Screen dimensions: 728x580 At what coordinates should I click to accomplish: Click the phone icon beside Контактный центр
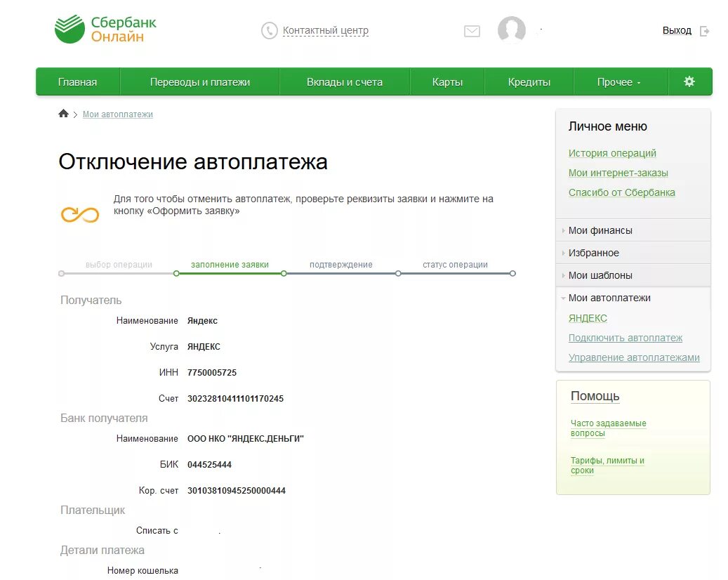pos(270,31)
